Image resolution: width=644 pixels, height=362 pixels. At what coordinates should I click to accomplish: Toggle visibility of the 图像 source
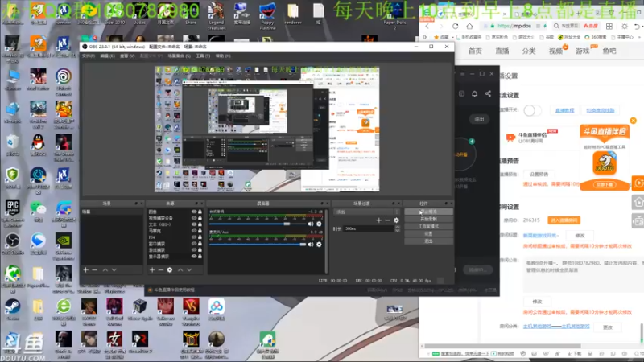tap(194, 212)
